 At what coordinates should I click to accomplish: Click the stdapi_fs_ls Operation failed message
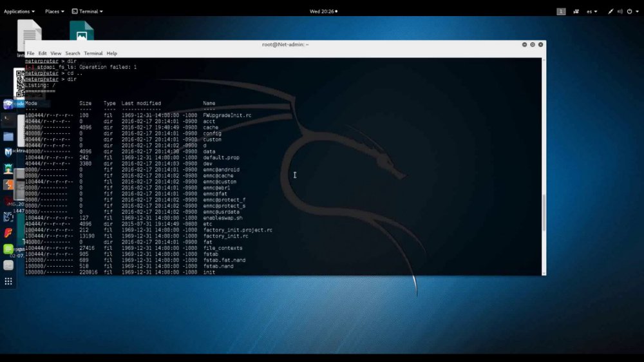(87, 67)
